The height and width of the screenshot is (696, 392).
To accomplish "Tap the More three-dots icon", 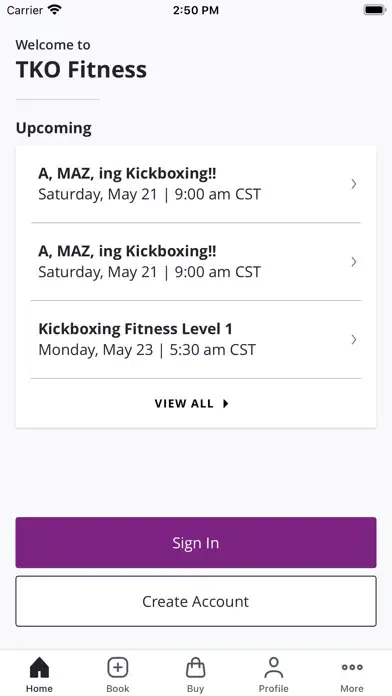I will pos(352,667).
